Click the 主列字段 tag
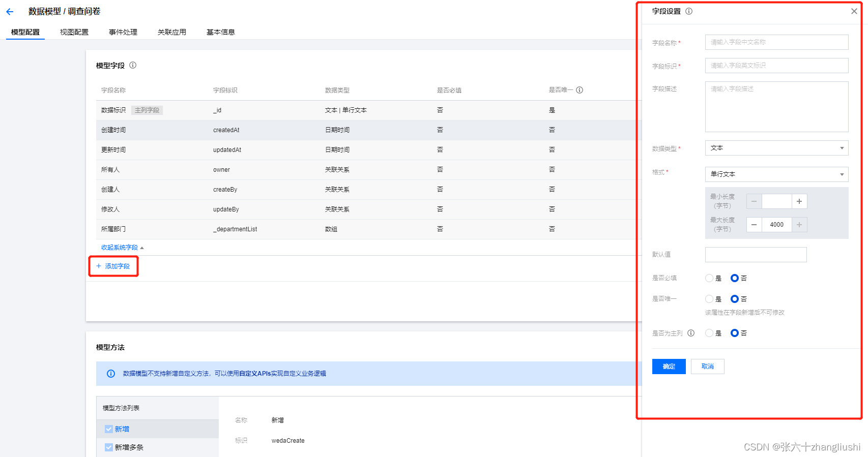The width and height of the screenshot is (868, 457). pyautogui.click(x=147, y=110)
